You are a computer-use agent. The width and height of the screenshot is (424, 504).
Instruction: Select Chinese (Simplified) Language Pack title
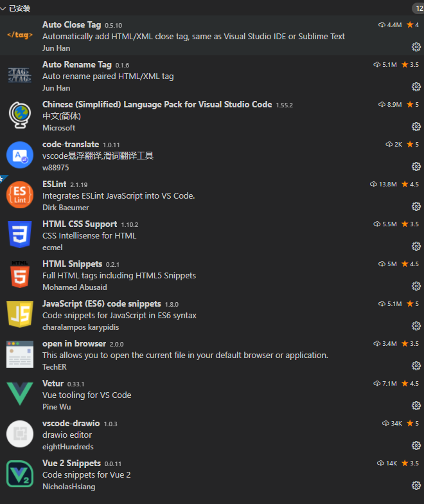tap(157, 104)
